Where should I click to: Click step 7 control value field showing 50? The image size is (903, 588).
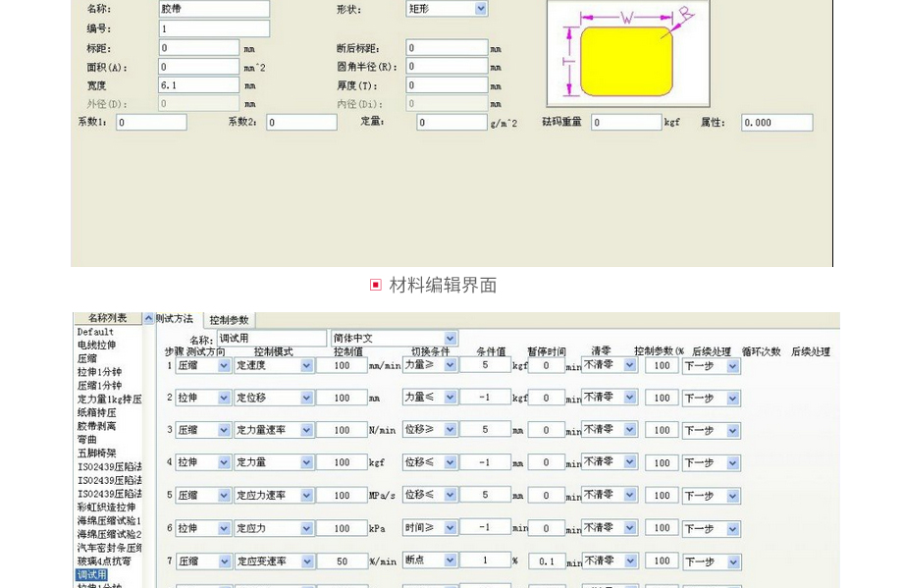(342, 561)
